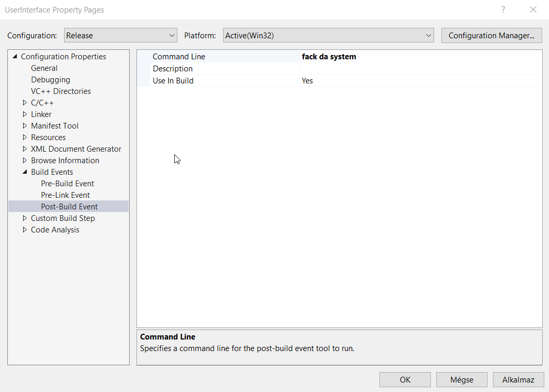Collapse the Build Events node arrow
The image size is (549, 392).
tap(25, 172)
